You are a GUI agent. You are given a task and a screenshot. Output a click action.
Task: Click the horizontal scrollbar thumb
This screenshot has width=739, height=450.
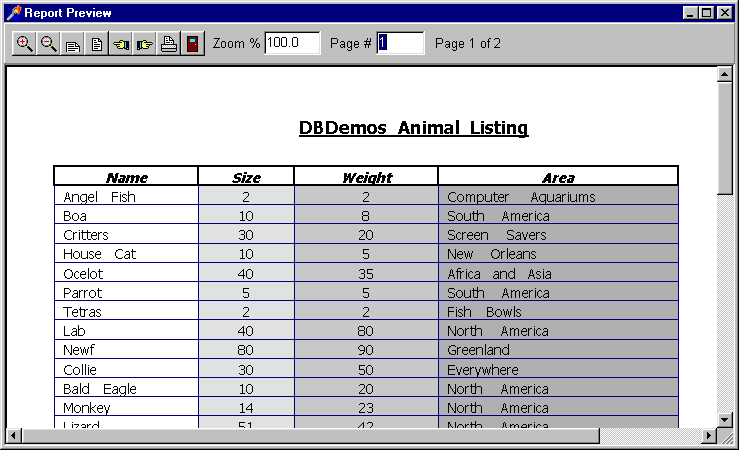pyautogui.click(x=310, y=436)
